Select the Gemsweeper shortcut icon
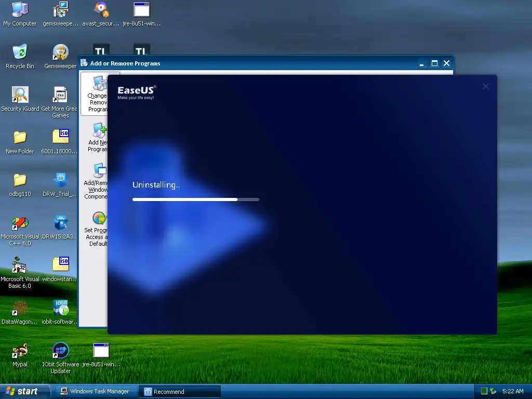 60,57
